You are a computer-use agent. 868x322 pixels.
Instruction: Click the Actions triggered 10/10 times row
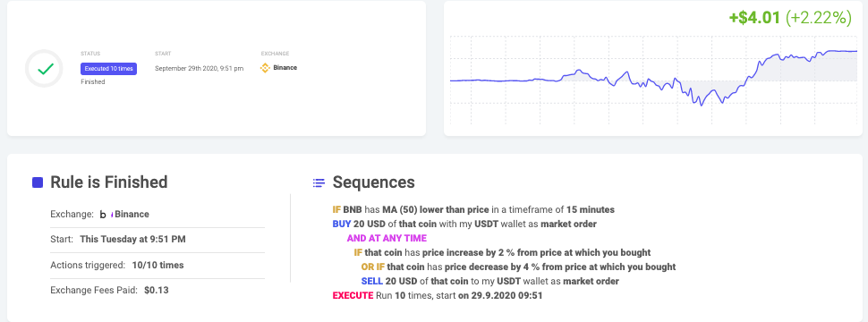(157, 266)
